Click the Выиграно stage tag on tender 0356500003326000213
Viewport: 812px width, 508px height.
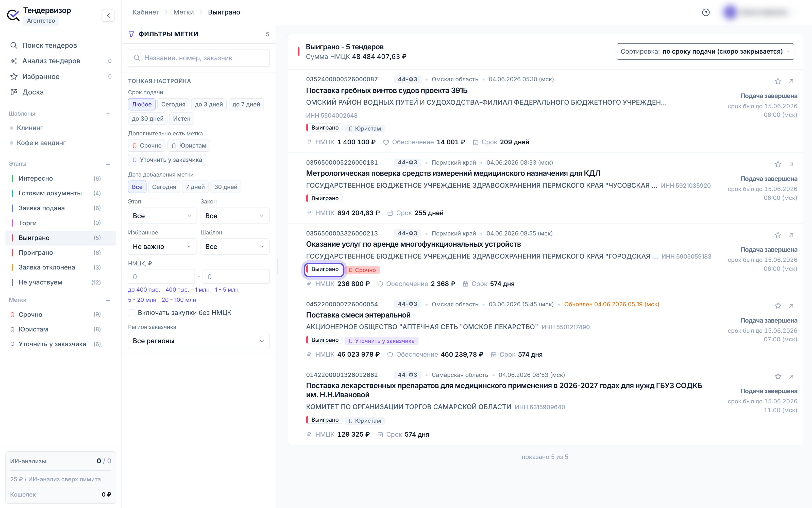[324, 269]
